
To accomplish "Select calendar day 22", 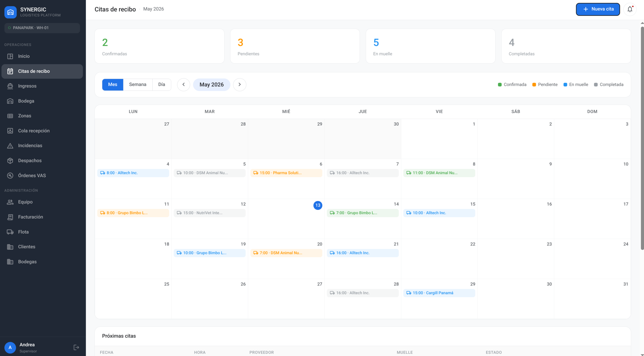I will [x=439, y=259].
